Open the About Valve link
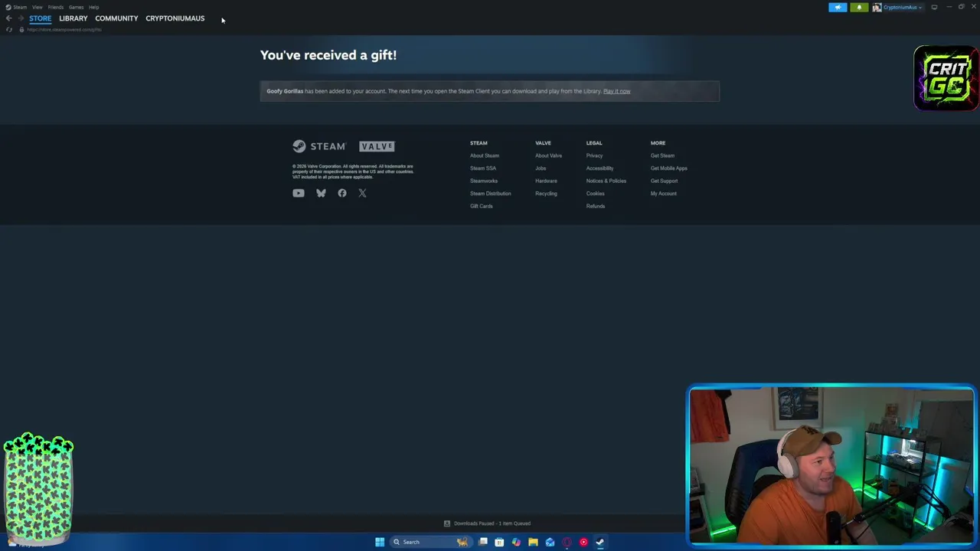Screen dimensions: 980x551 coord(548,155)
